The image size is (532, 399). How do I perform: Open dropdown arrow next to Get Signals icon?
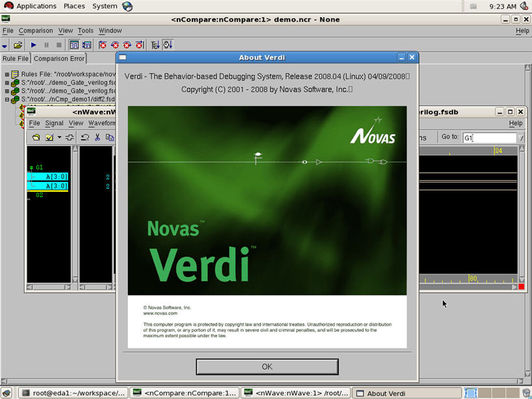pos(59,137)
